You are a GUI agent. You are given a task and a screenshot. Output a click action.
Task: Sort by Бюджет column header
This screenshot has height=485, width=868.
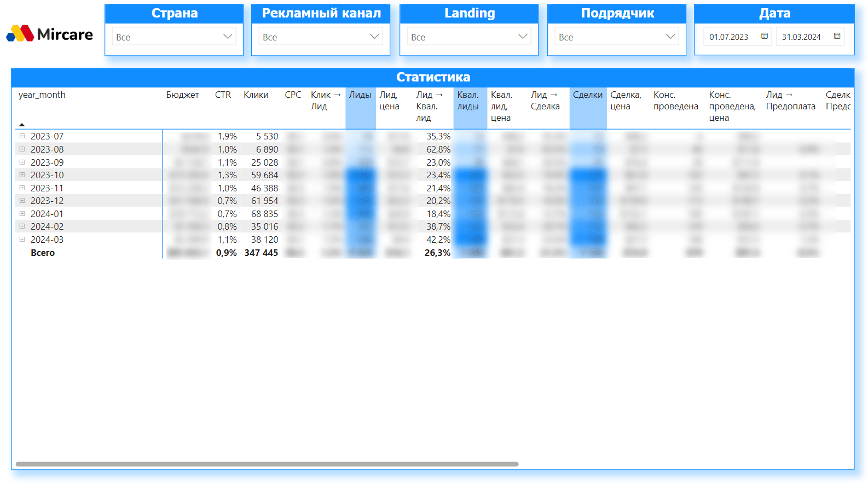[x=182, y=95]
